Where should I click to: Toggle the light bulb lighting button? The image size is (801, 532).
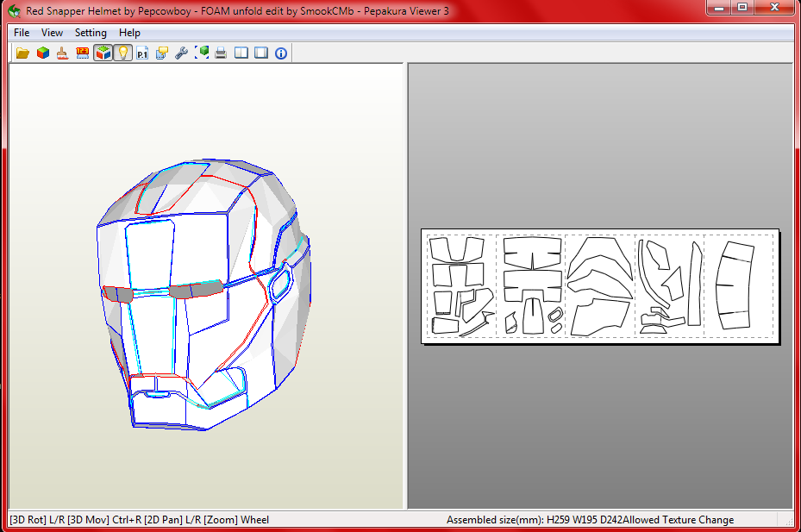click(122, 53)
